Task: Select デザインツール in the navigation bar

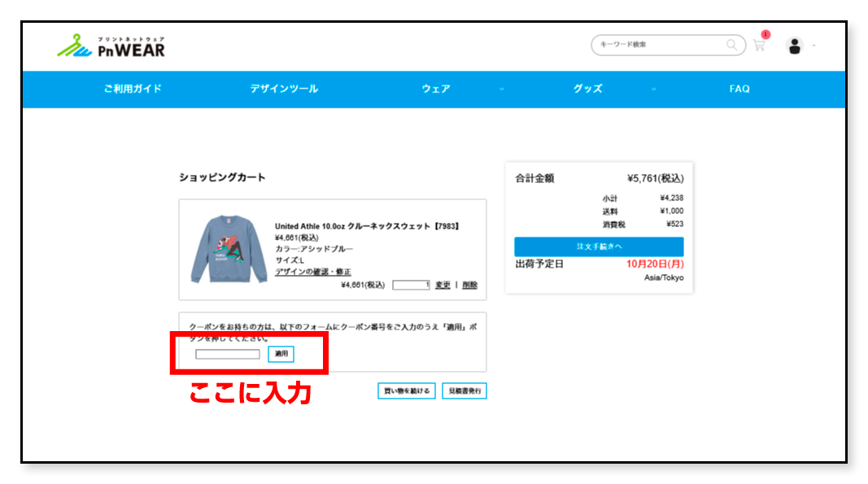Action: 286,89
